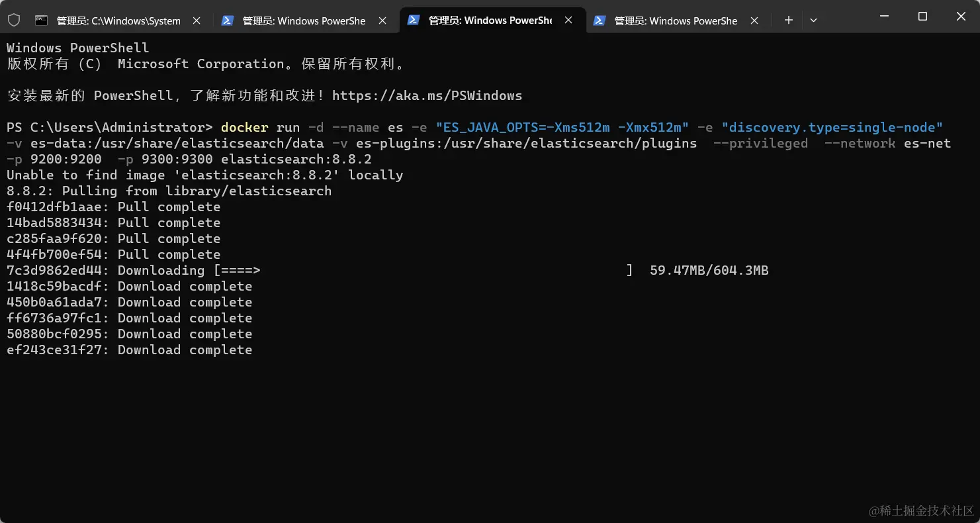Close the fourth PowerShell tab
980x523 pixels.
pyautogui.click(x=754, y=21)
